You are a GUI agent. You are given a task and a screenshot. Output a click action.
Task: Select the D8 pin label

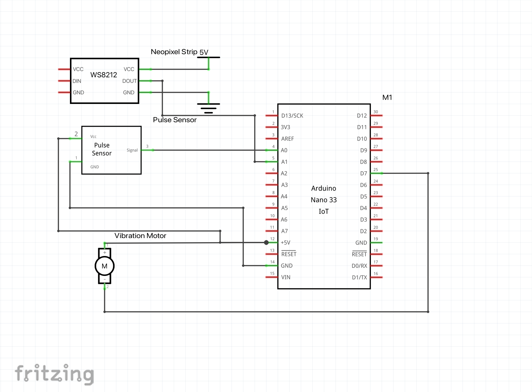click(364, 162)
